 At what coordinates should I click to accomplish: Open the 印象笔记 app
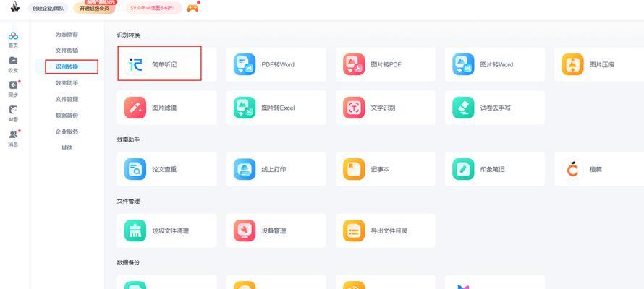(494, 169)
